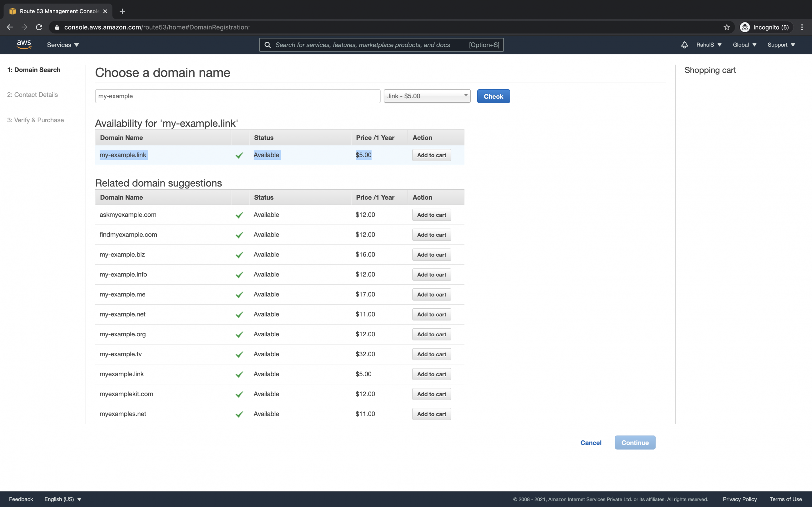Add my-example.link to cart
Viewport: 812px width, 507px height.
click(x=431, y=155)
